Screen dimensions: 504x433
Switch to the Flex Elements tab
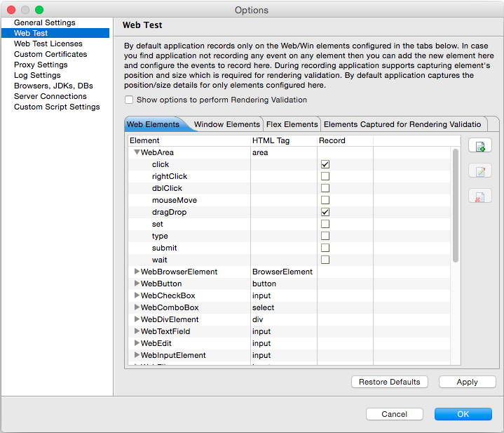tap(292, 124)
